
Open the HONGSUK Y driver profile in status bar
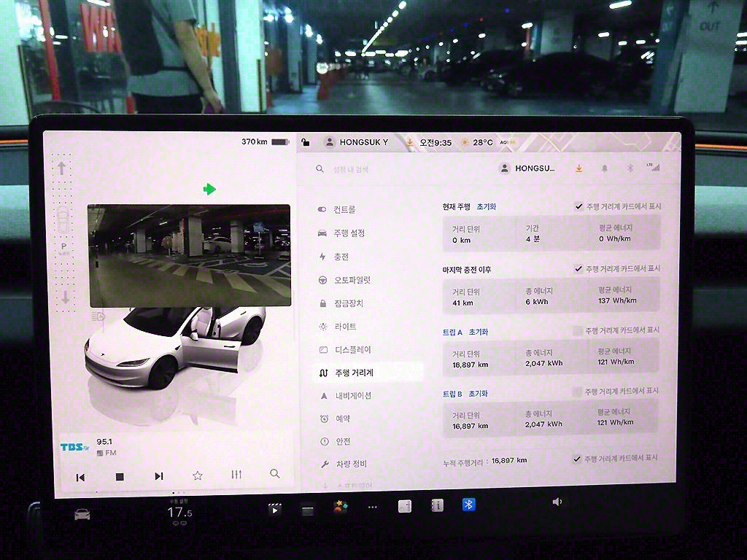(x=356, y=142)
